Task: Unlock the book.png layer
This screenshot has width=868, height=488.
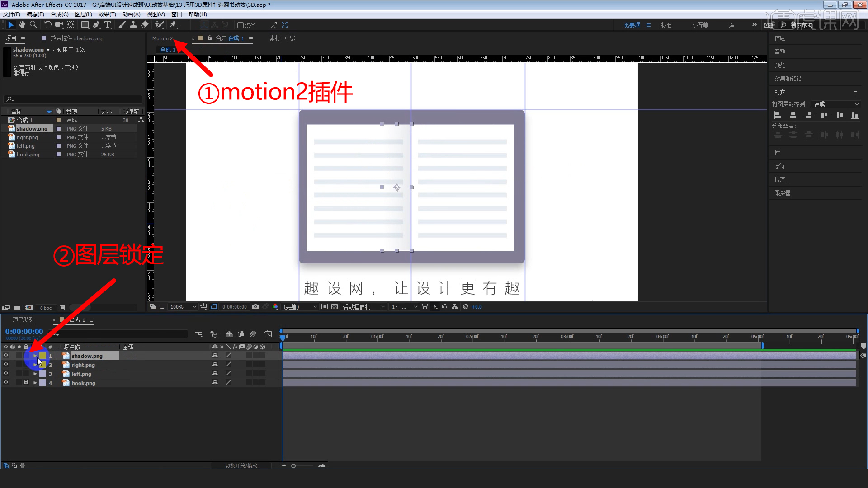Action: point(26,382)
